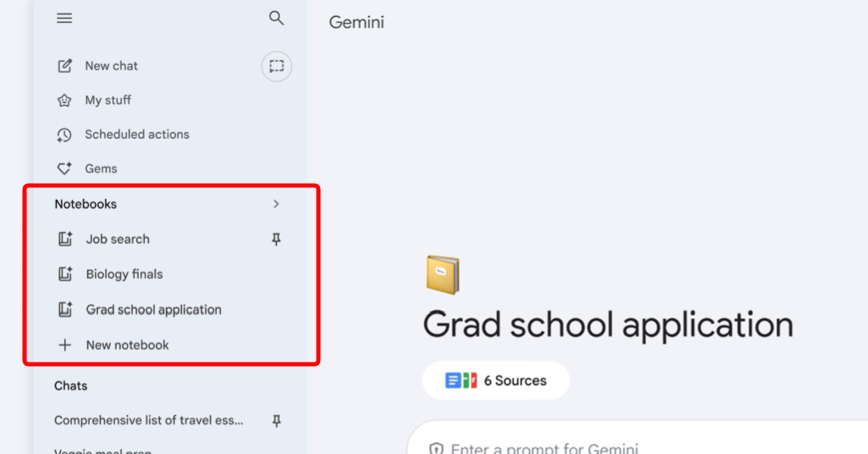Click the Gems heart-sparkle icon

(x=64, y=169)
